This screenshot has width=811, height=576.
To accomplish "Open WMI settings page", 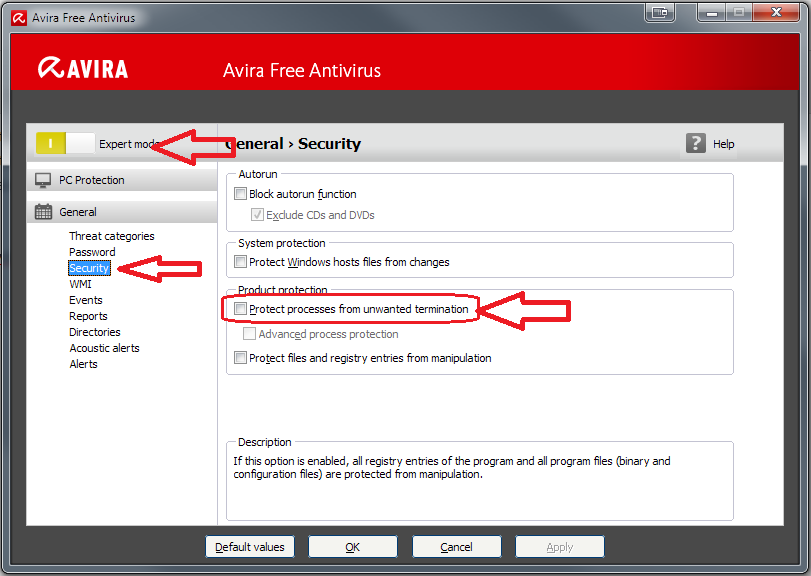I will 80,284.
